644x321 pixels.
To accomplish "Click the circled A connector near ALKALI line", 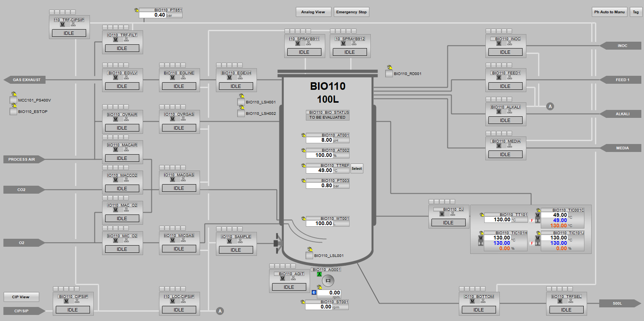I will coord(550,106).
